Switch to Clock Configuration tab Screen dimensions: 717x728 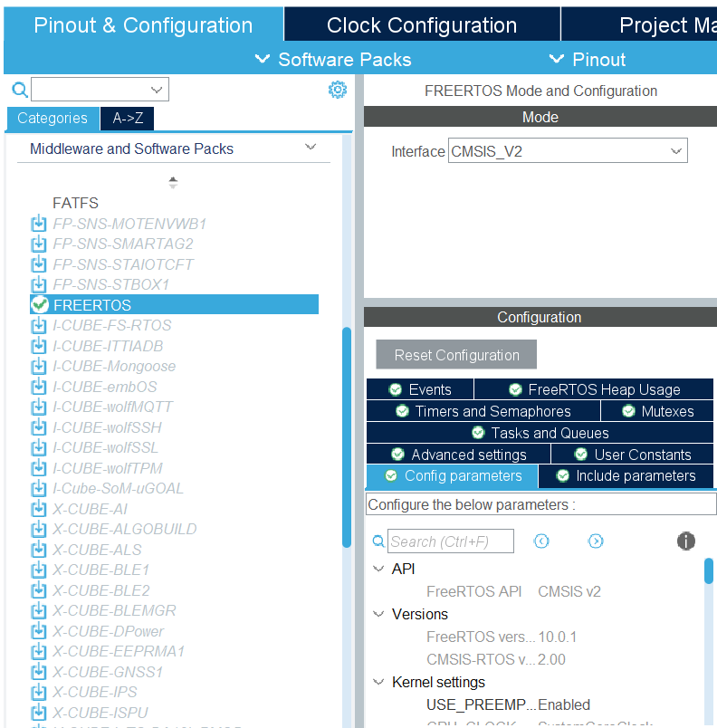422,24
